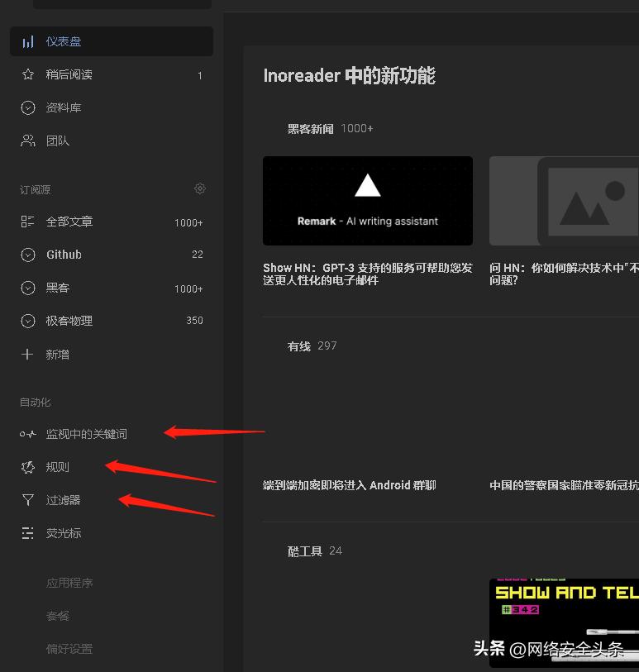Click the 订阅源 section label
Image resolution: width=639 pixels, height=672 pixels.
pyautogui.click(x=36, y=189)
